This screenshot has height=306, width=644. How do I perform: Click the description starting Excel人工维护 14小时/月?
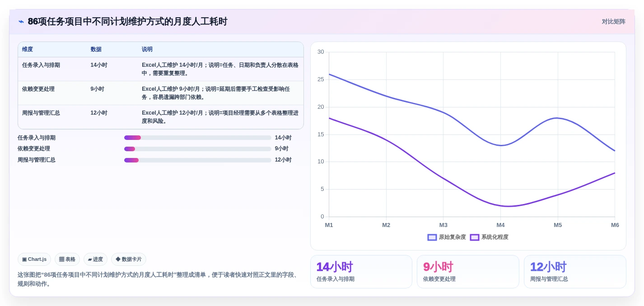[220, 69]
